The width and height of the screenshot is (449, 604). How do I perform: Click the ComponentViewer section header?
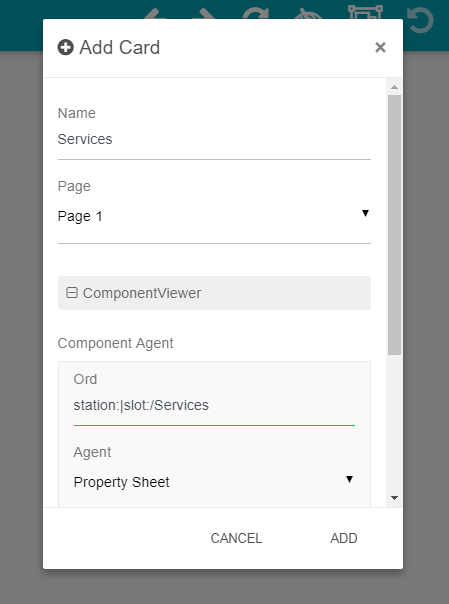214,293
